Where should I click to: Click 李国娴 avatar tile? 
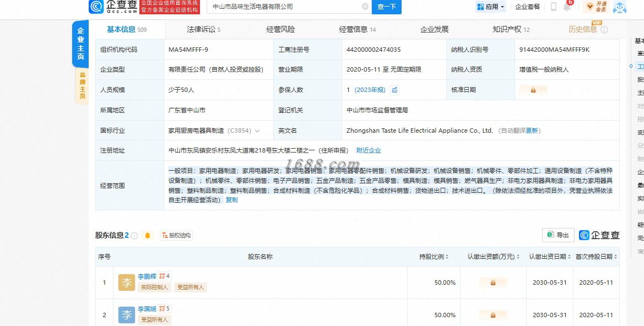click(127, 315)
